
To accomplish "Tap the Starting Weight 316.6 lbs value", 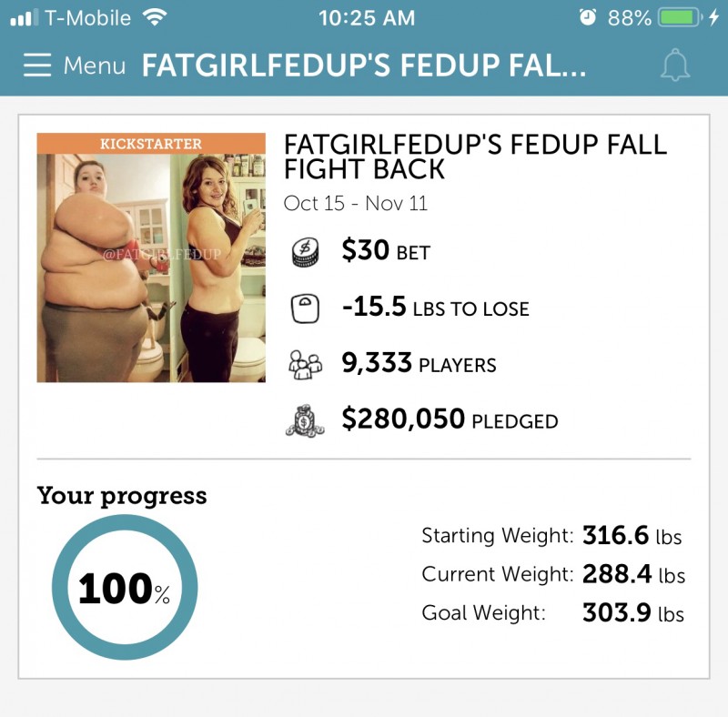I will point(632,535).
